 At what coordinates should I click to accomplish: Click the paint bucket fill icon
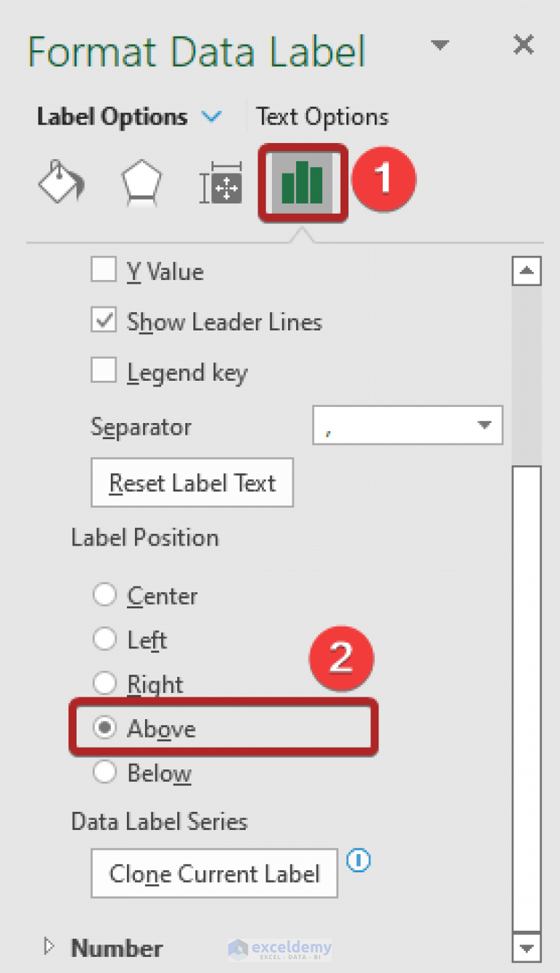pos(61,182)
